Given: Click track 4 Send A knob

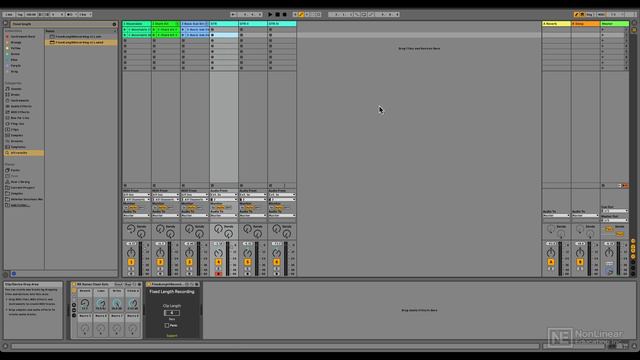Looking at the screenshot, I should tap(218, 229).
